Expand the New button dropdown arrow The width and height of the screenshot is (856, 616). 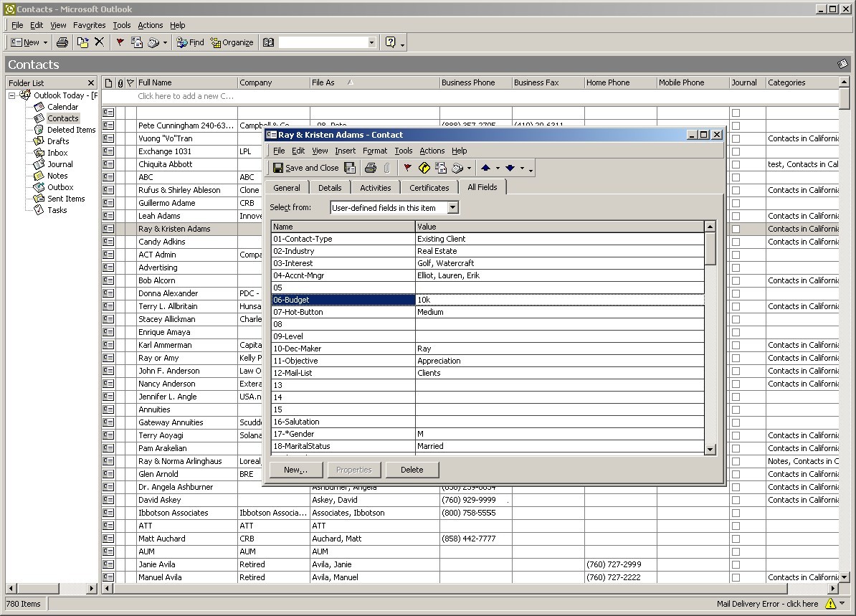click(47, 42)
